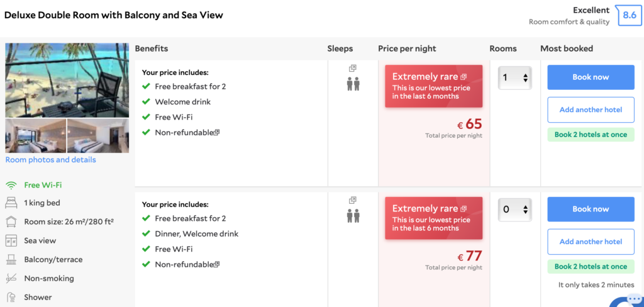The height and width of the screenshot is (307, 644).
Task: Click the king bed icon
Action: click(x=11, y=203)
